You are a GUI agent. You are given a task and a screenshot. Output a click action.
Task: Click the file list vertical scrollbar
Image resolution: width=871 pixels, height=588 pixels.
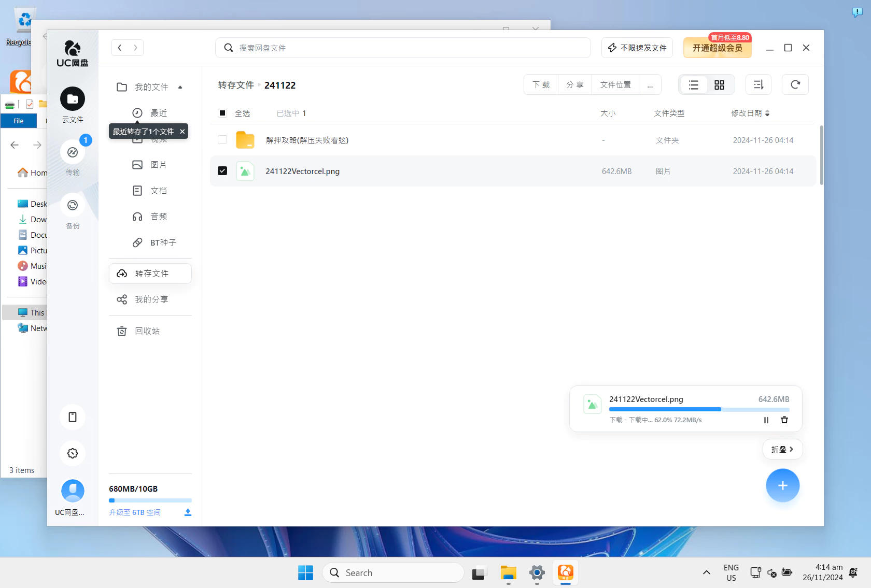(x=821, y=155)
